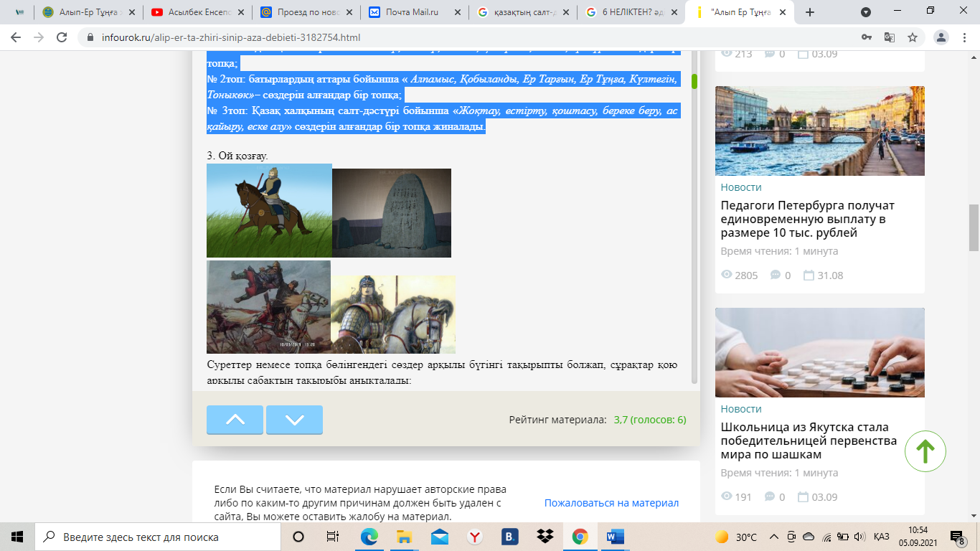Screen dimensions: 980x551
Task: Switch to the қазақтың салт Google tab
Action: pos(524,12)
